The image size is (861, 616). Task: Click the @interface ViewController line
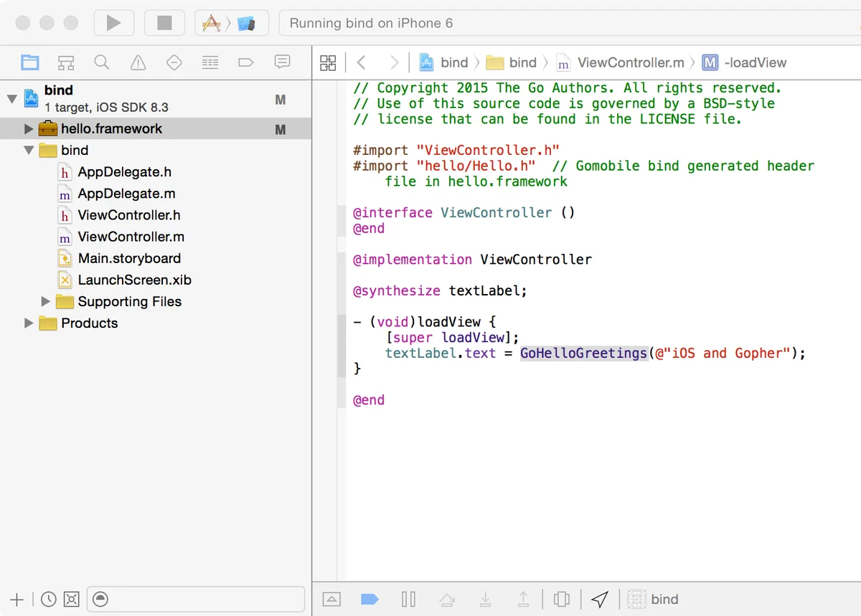[464, 213]
